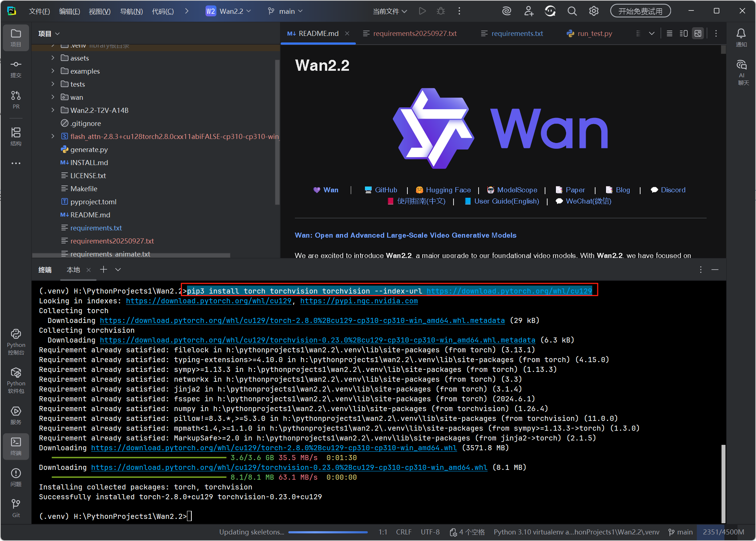Switch to preview-only mode
This screenshot has height=541, width=756.
698,33
